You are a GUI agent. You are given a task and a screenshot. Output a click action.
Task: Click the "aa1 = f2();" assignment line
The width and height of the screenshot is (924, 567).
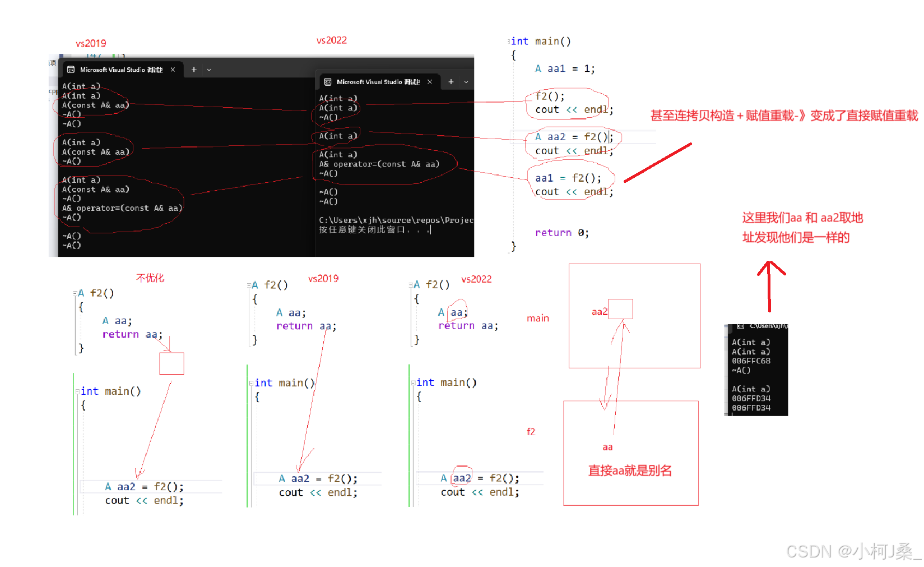[x=568, y=178]
